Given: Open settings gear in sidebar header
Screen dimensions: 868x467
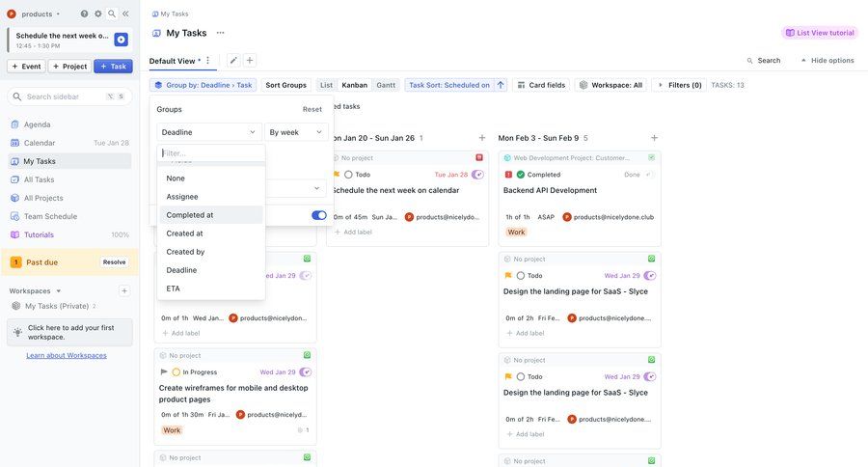Looking at the screenshot, I should coord(98,14).
